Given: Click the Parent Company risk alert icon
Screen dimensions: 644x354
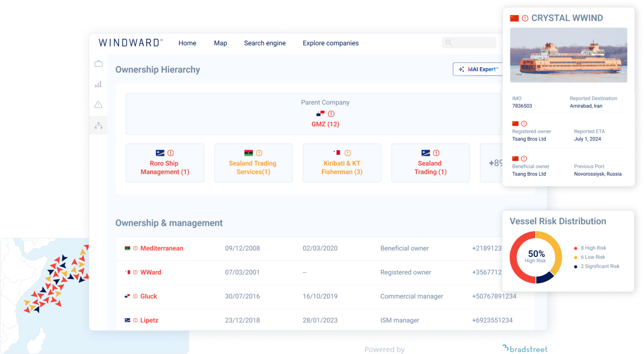Looking at the screenshot, I should tap(331, 114).
